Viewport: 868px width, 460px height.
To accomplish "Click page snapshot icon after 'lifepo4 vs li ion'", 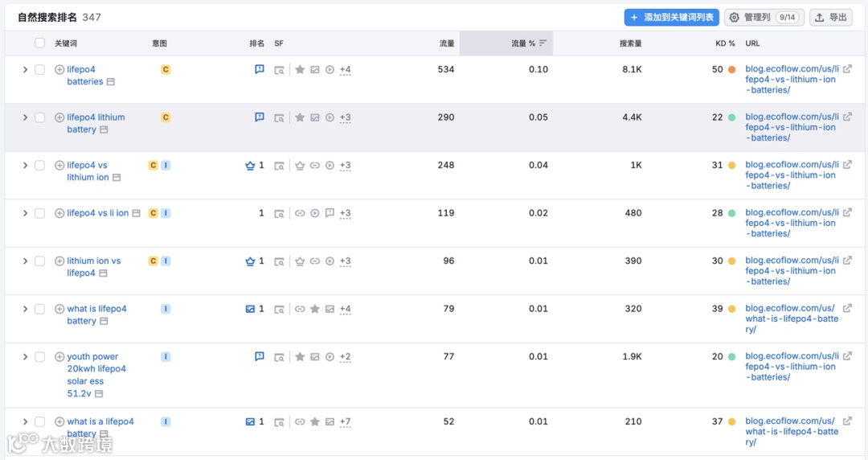I will (x=137, y=213).
